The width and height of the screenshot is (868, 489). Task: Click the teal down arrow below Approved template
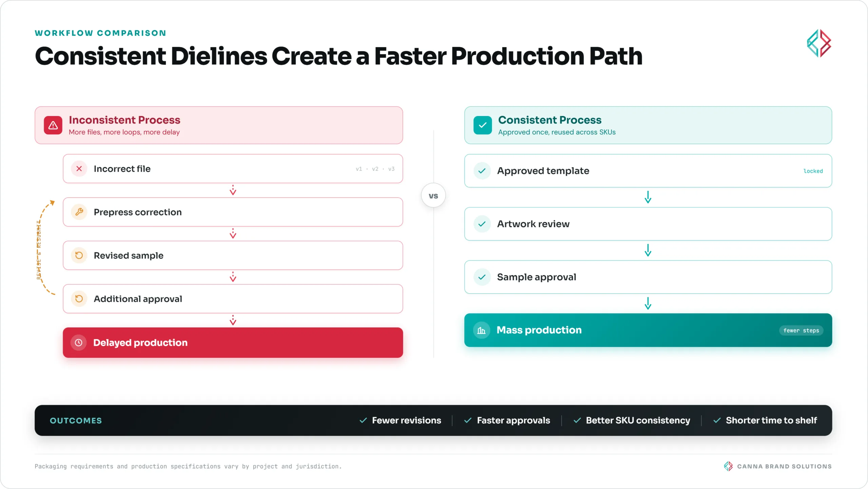[x=648, y=197]
